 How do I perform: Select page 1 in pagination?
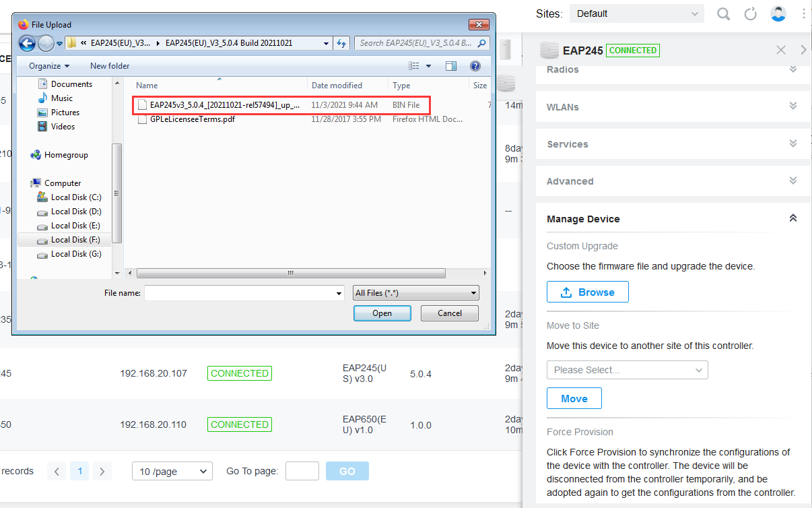(x=79, y=471)
